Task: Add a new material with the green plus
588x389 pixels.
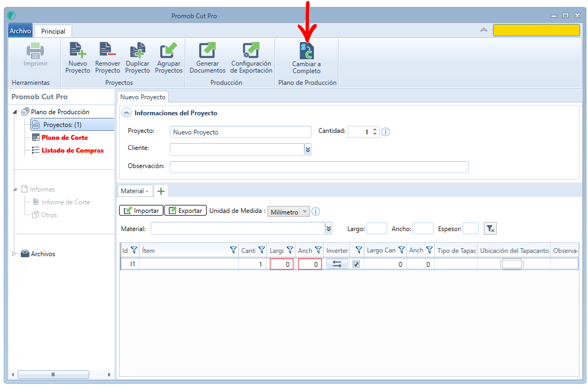Action: [161, 191]
